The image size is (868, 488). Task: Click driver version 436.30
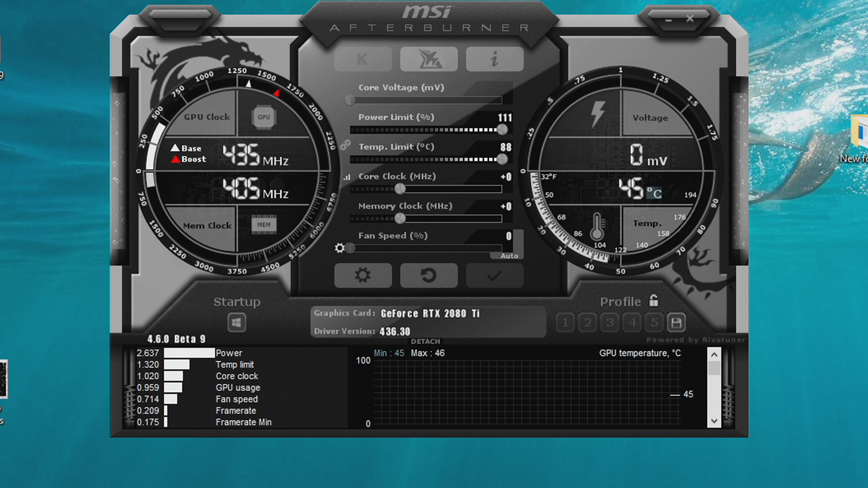pos(395,332)
